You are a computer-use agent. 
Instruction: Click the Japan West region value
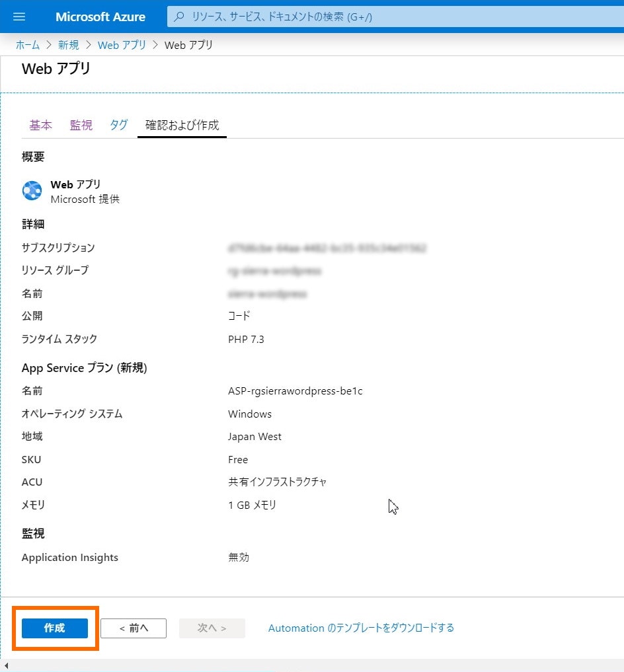[x=254, y=437]
